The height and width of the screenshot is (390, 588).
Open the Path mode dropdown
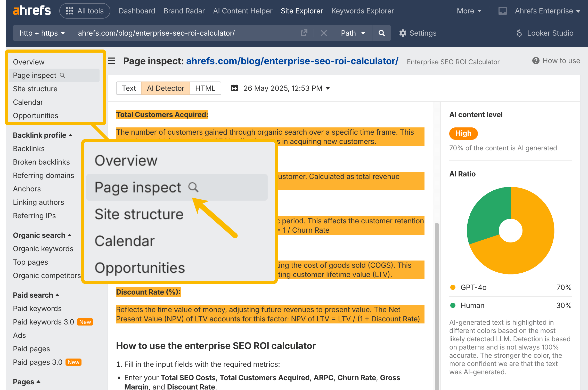coord(353,33)
